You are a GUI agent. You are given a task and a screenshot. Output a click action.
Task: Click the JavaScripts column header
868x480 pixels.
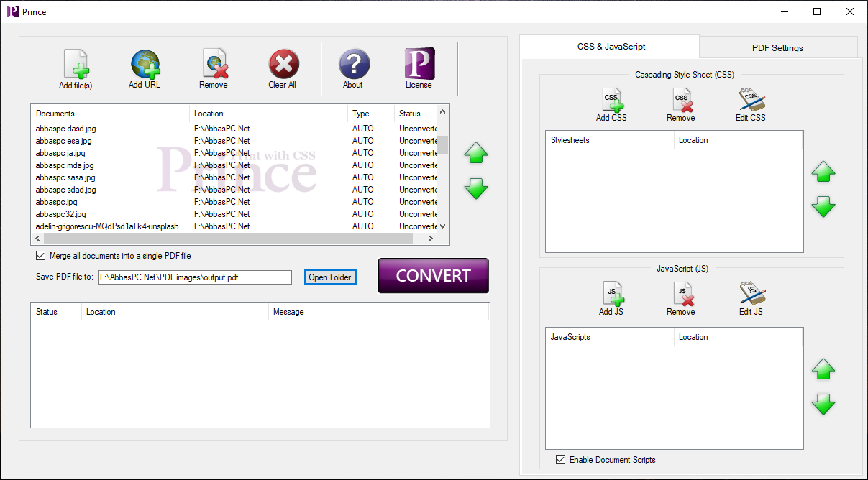click(610, 337)
